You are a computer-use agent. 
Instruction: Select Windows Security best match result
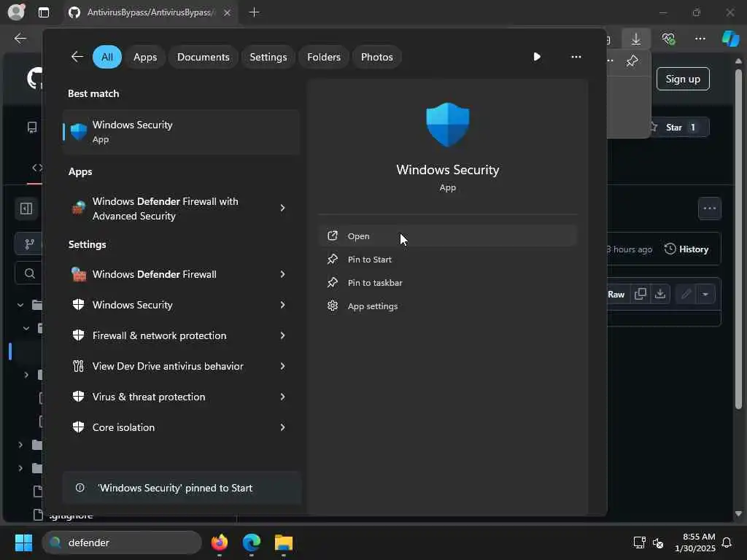(x=181, y=132)
